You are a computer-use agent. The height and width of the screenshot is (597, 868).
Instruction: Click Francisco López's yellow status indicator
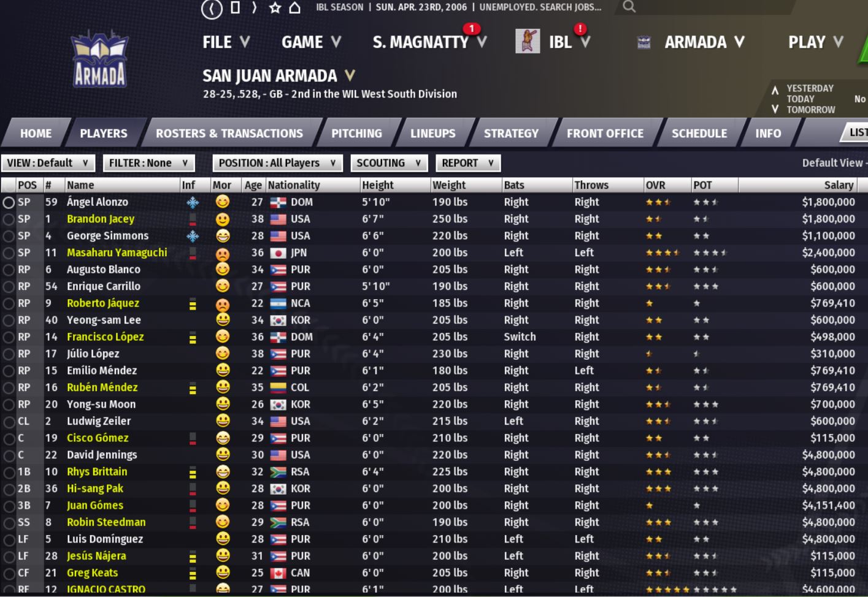point(193,337)
